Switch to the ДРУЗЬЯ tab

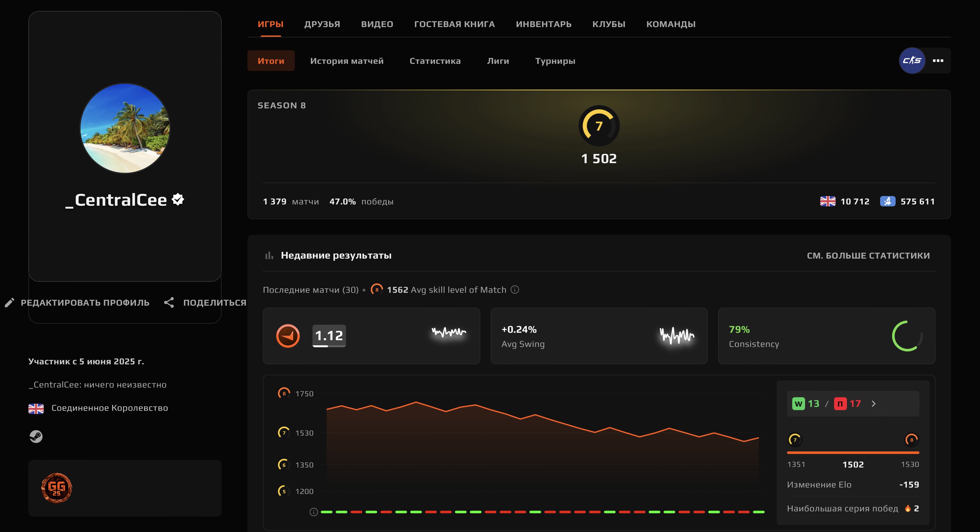click(x=322, y=24)
